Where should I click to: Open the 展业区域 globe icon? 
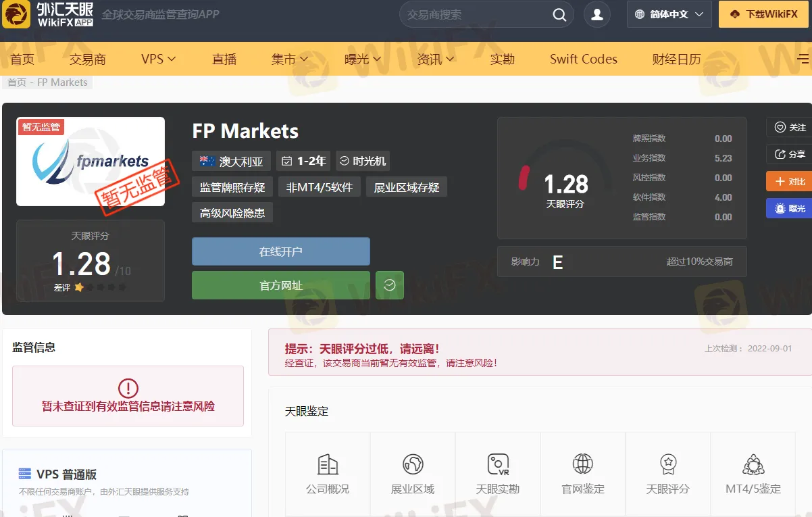pyautogui.click(x=413, y=464)
